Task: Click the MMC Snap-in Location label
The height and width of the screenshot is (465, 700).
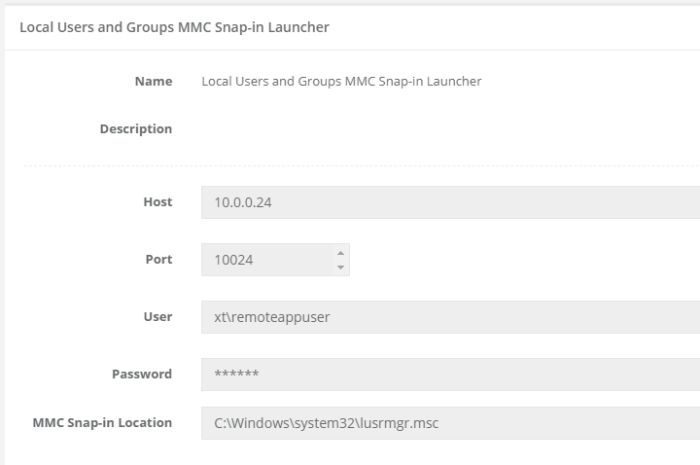Action: point(102,423)
